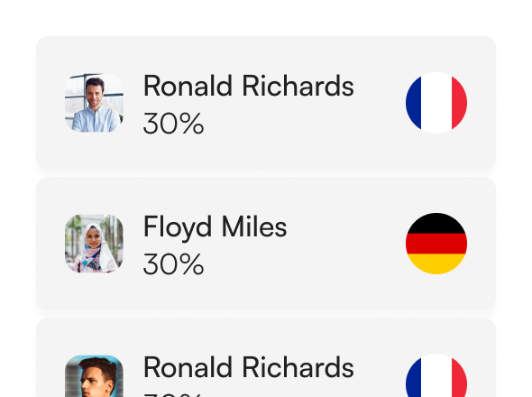Image resolution: width=532 pixels, height=397 pixels.
Task: Click the French flag in the cut-off bottom card
Action: coord(436,375)
